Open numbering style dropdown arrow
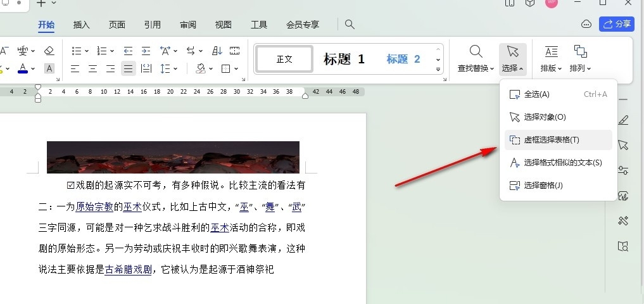The height and width of the screenshot is (304, 644). (x=112, y=51)
